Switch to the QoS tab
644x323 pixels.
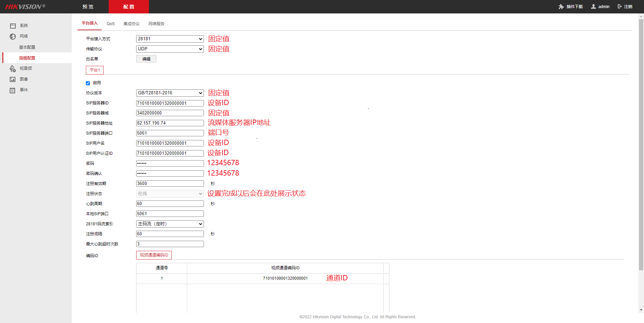[110, 24]
